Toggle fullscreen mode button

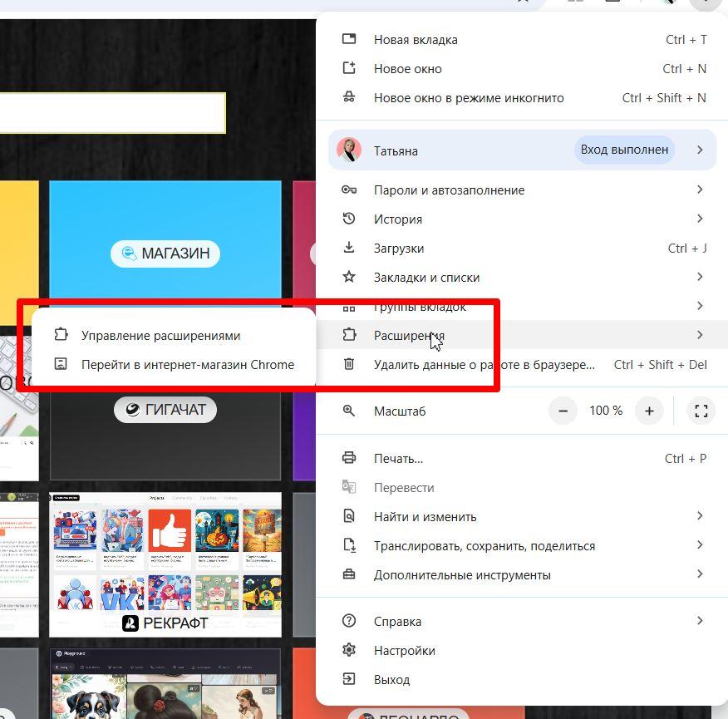coord(701,411)
